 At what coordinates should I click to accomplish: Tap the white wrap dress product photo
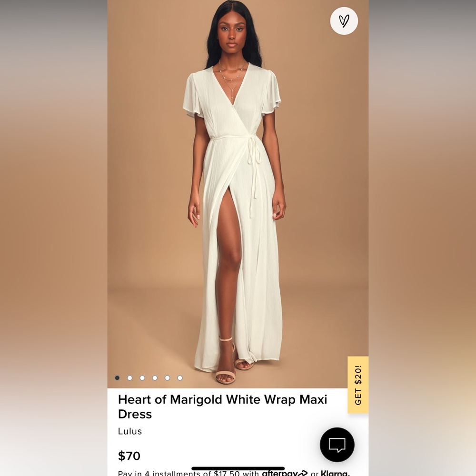tap(238, 194)
